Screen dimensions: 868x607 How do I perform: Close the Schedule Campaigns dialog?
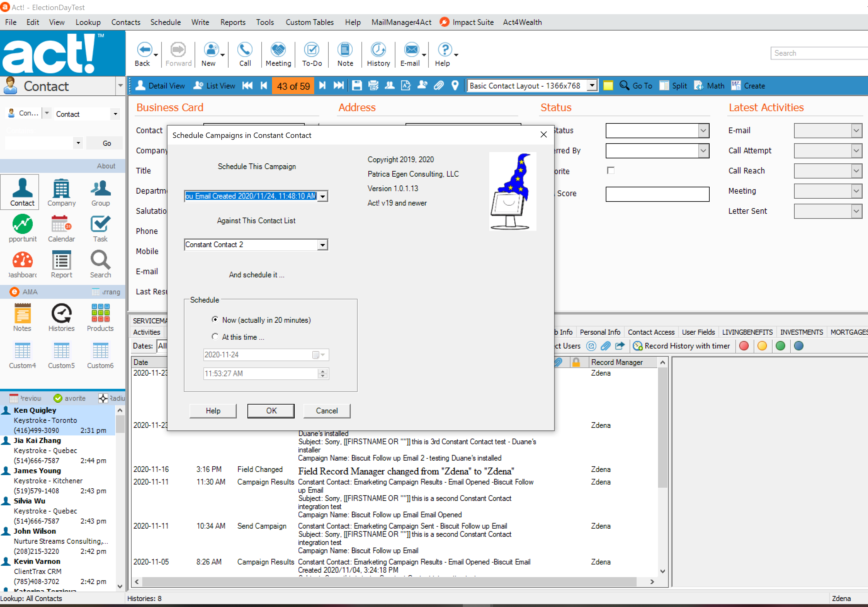[544, 134]
